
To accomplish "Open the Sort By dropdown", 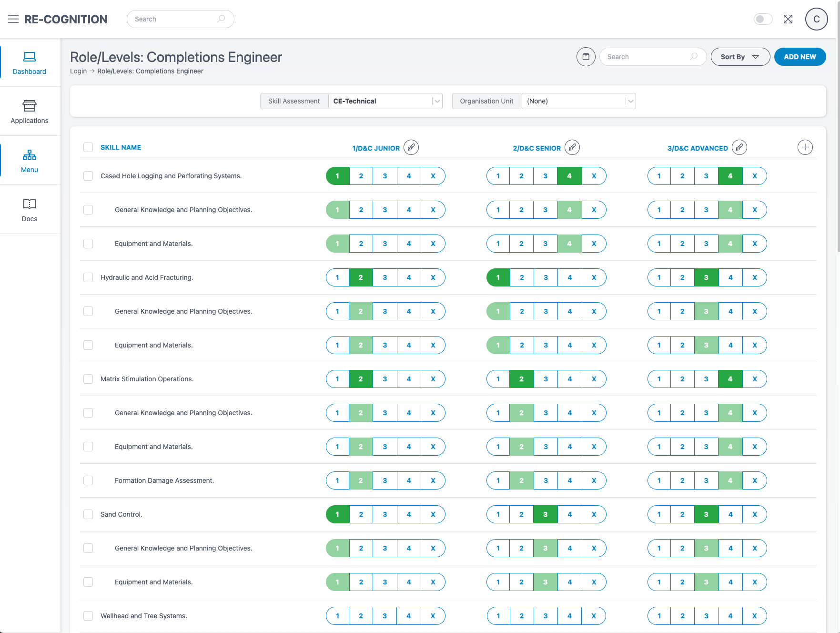I will (x=740, y=57).
